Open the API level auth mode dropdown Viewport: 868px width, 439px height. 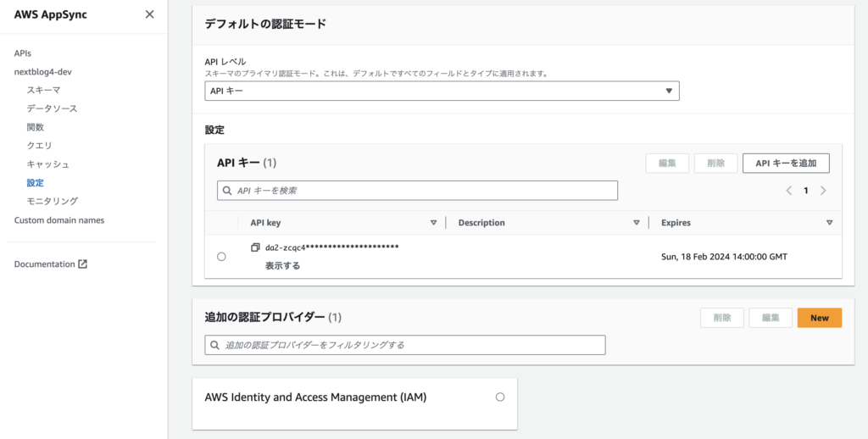click(x=442, y=91)
